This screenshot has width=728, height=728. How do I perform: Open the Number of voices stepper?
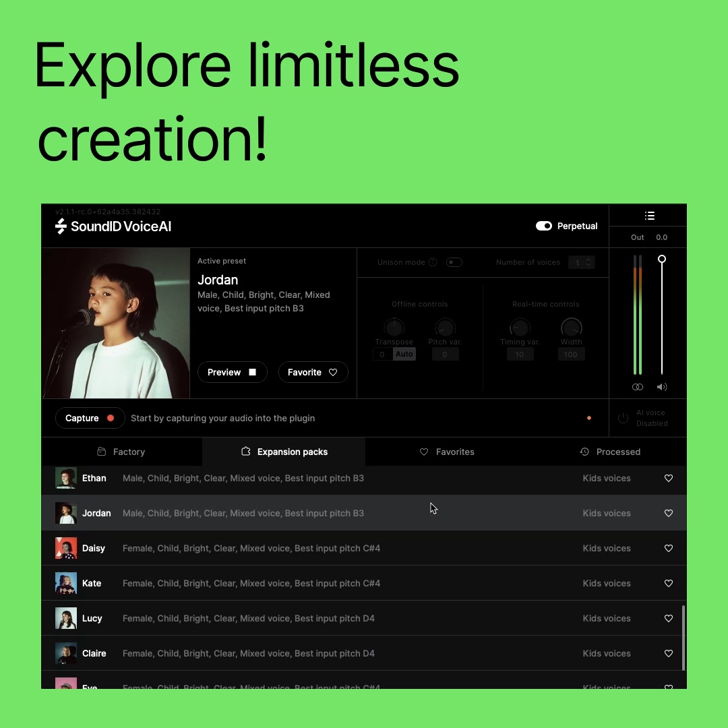click(581, 262)
